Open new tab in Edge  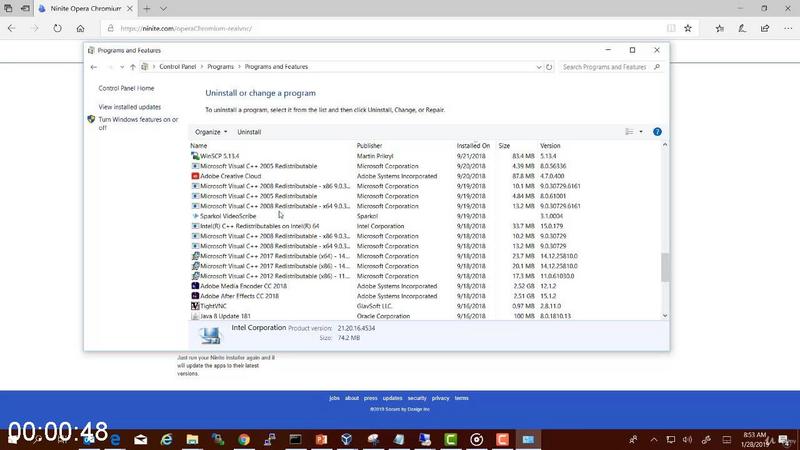coord(147,9)
